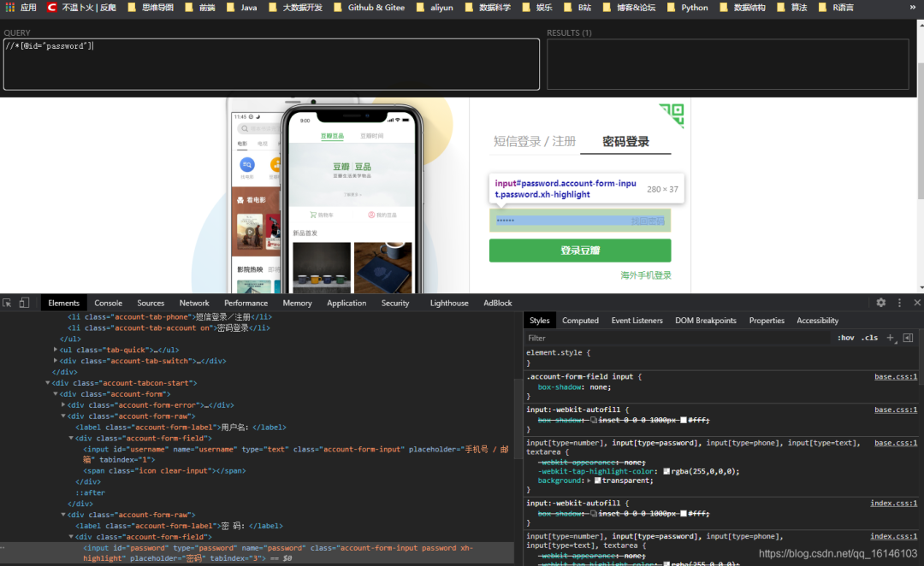
Task: Switch to the Network panel tab
Action: click(x=194, y=303)
